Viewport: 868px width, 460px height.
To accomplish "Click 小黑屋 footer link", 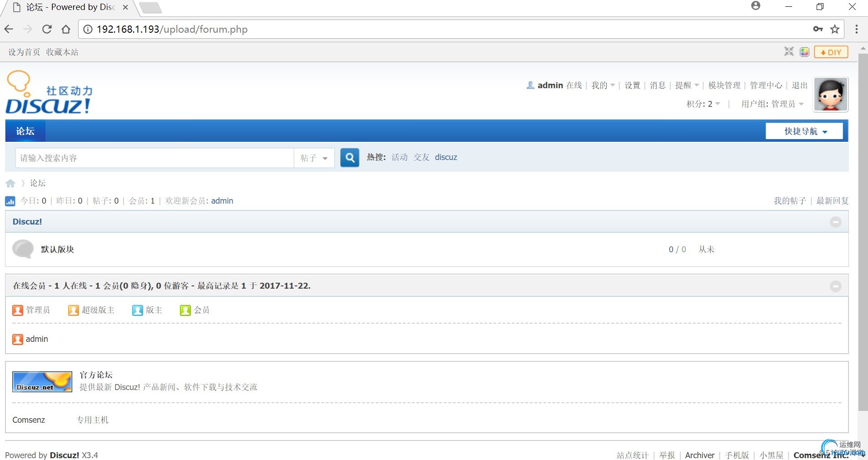I will (x=771, y=455).
